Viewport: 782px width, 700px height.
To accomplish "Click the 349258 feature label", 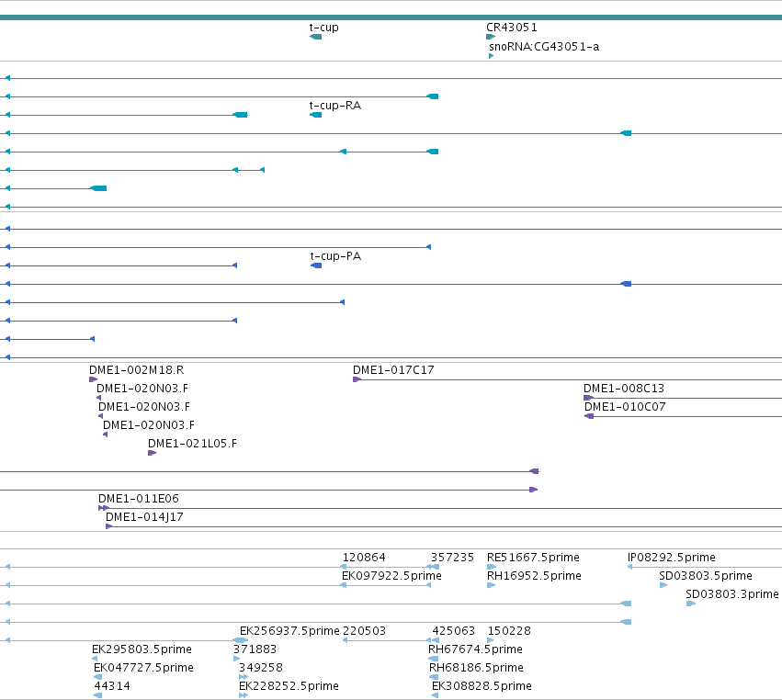I will (261, 668).
